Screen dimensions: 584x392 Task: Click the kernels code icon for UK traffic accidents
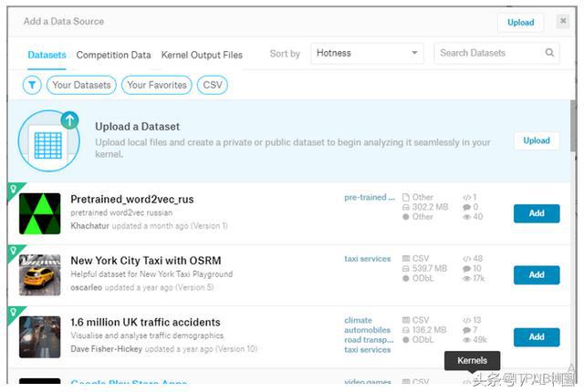[x=466, y=320]
